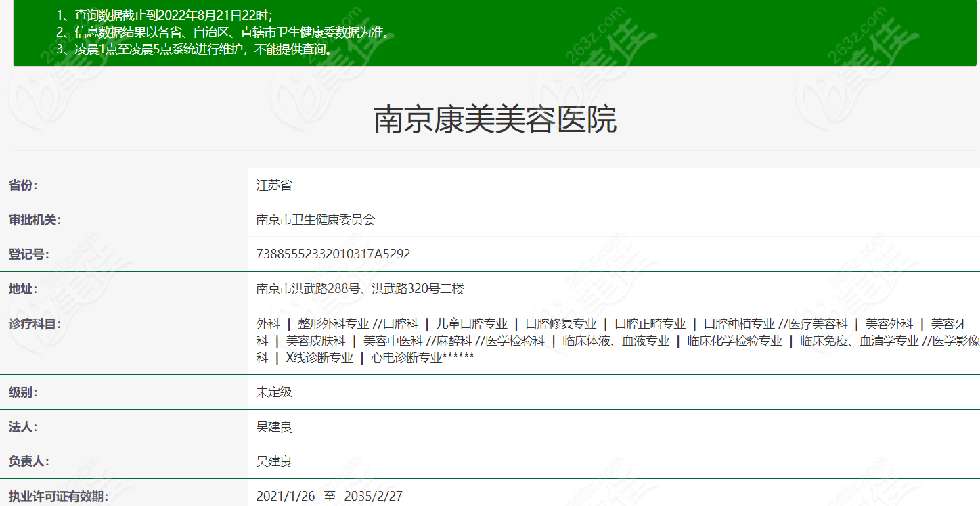Click registration number 73885552332010317A5292
Viewport: 980px width, 506px height.
tap(333, 254)
